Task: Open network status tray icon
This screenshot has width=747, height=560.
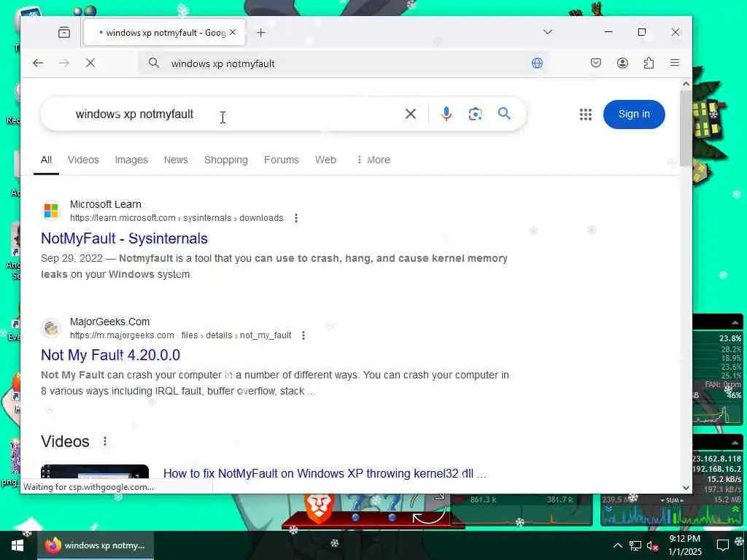Action: pyautogui.click(x=635, y=545)
